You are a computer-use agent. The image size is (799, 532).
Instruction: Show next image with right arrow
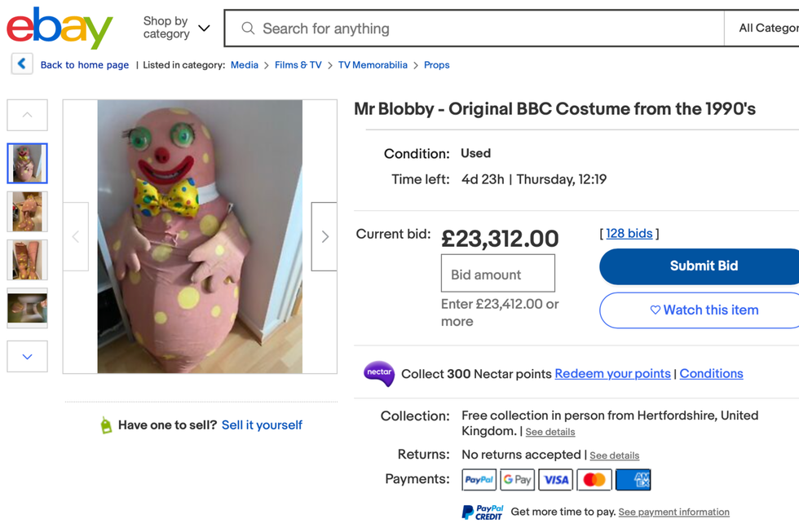pyautogui.click(x=324, y=236)
